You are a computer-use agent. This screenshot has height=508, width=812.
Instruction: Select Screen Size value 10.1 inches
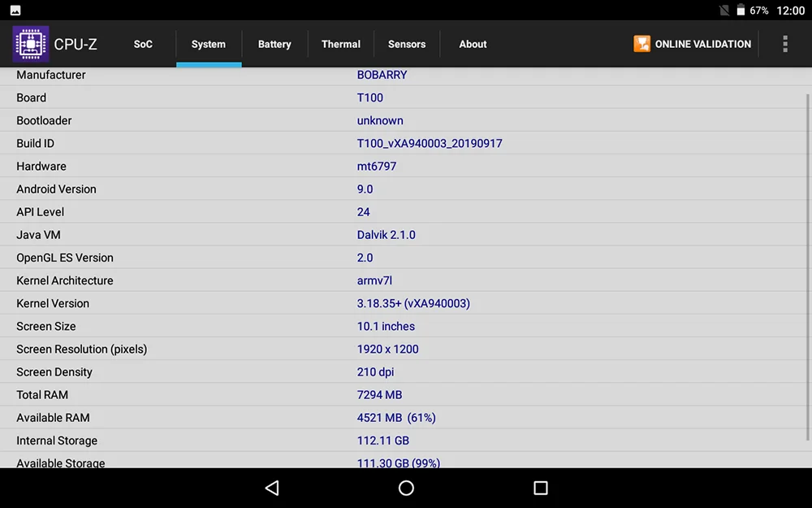point(386,326)
